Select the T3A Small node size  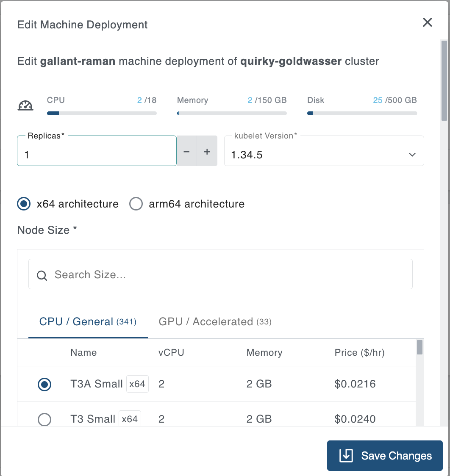pos(44,384)
